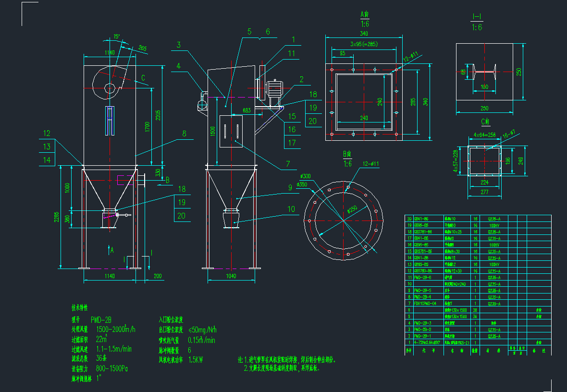This screenshot has width=567, height=392.
Task: Select balloon callout 12 on the left elevation
Action: pyautogui.click(x=46, y=133)
